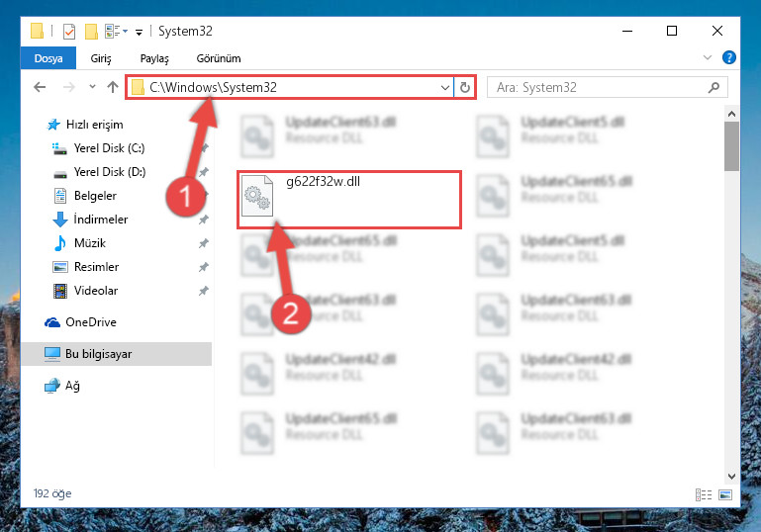This screenshot has height=532, width=761.
Task: Select Bu bilgisayar in the navigation pane
Action: point(117,354)
